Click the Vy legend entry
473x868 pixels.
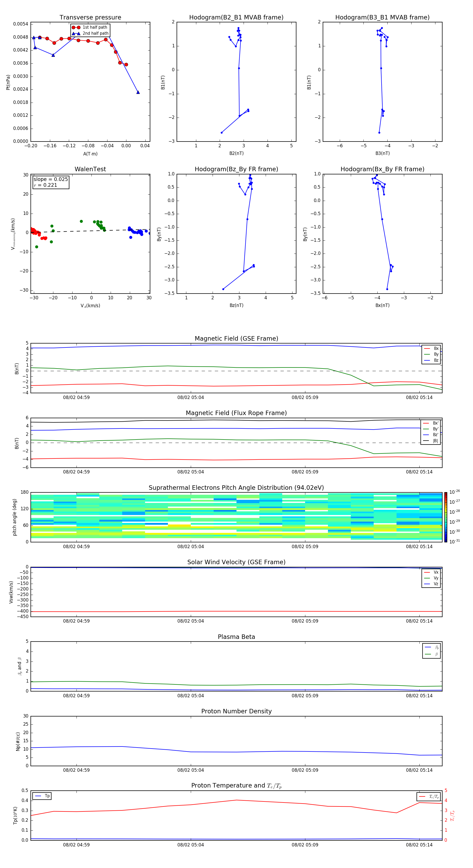pos(431,578)
